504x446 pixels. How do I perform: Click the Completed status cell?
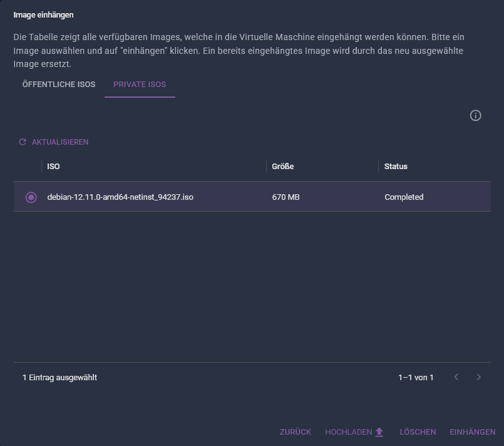[x=404, y=197]
